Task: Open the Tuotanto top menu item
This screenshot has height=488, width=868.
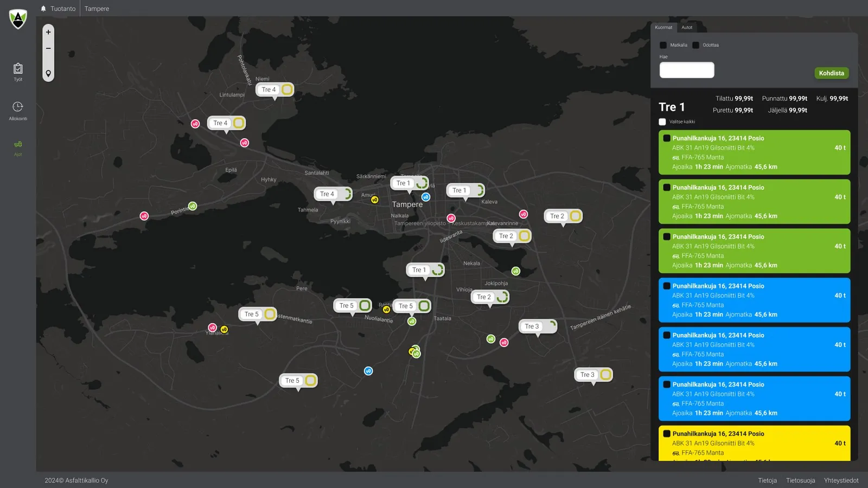Action: pyautogui.click(x=63, y=9)
